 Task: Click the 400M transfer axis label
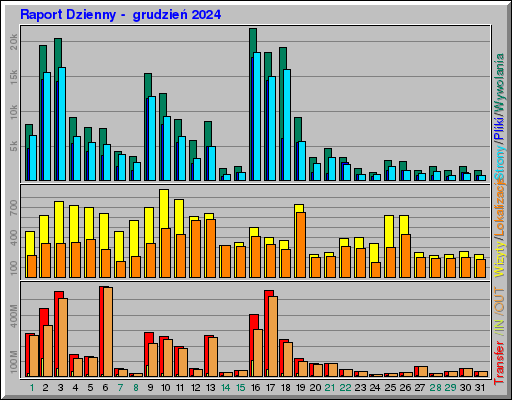pyautogui.click(x=13, y=315)
